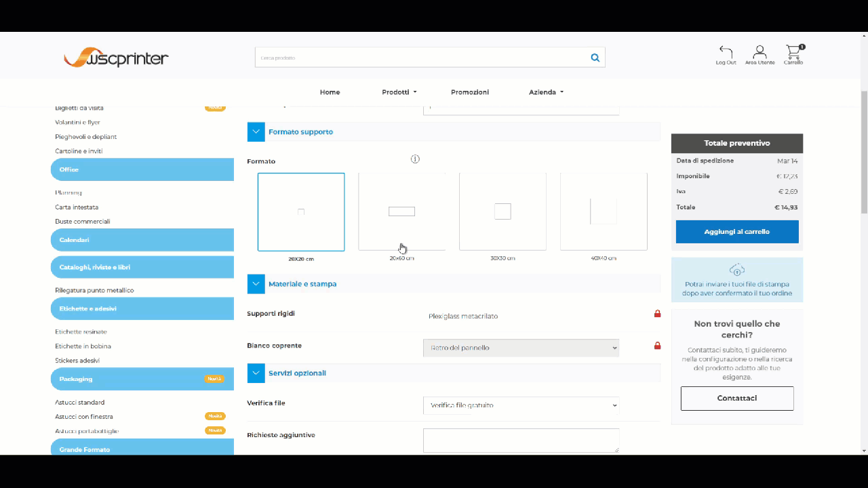The width and height of the screenshot is (868, 488).
Task: Open Buste commerciali link
Action: (x=83, y=222)
